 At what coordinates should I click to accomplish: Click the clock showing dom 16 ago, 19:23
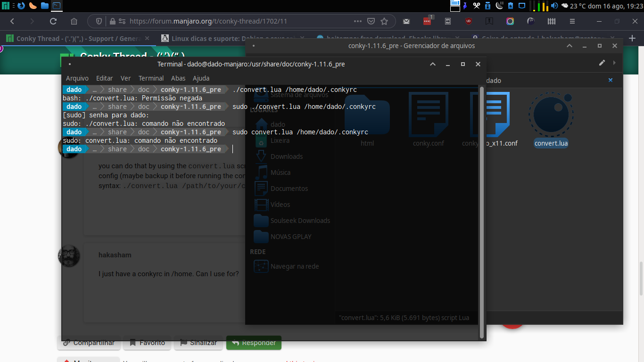point(616,6)
